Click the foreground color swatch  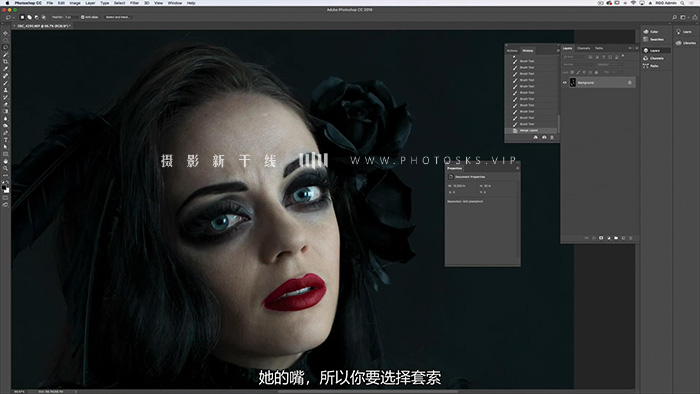(4, 188)
